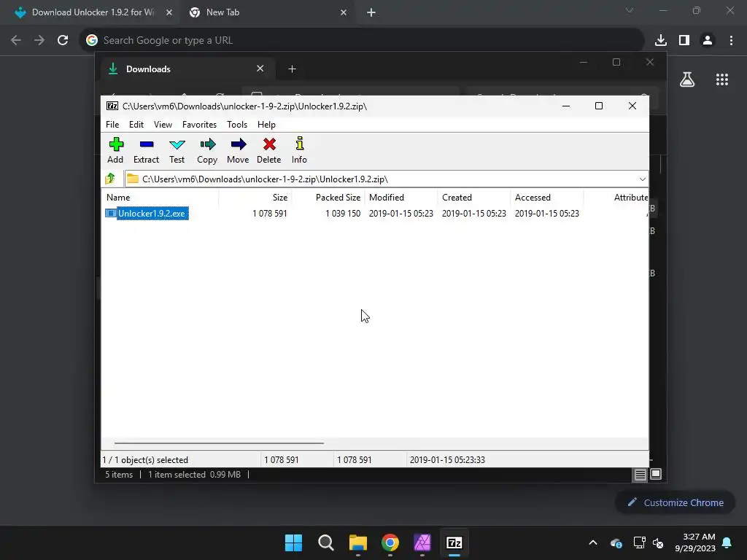Open the Chrome downloads icon
Viewport: 747px width, 560px height.
coord(661,40)
